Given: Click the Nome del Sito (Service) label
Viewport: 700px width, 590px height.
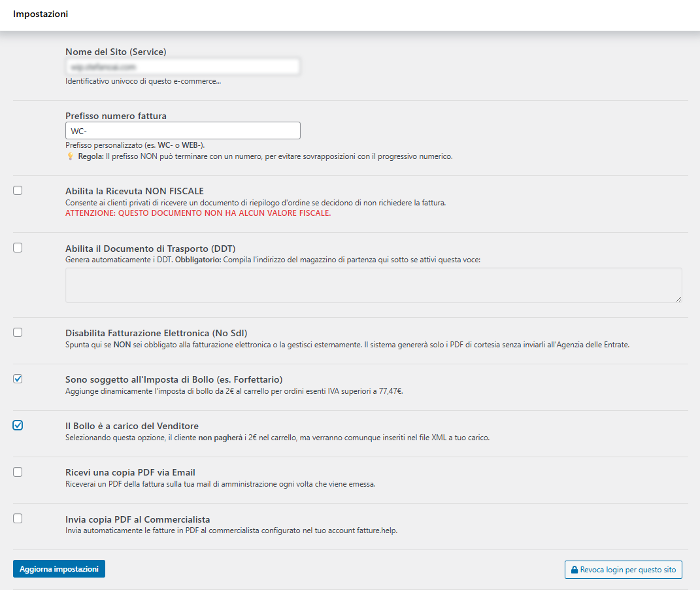Looking at the screenshot, I should [x=116, y=52].
